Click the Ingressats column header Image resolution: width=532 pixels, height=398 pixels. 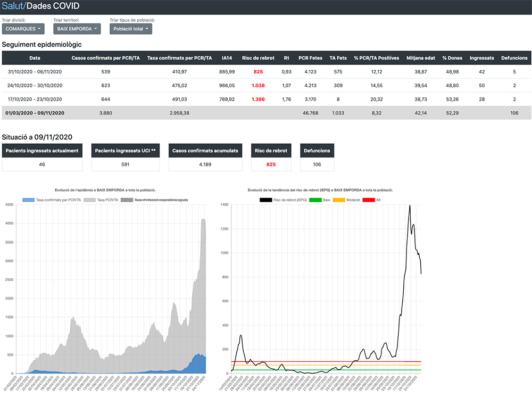click(482, 58)
